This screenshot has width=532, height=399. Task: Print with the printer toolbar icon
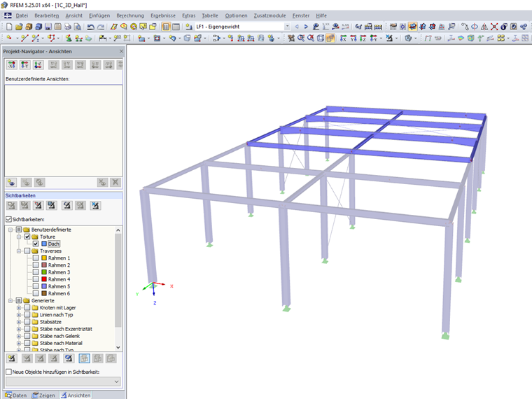click(67, 27)
